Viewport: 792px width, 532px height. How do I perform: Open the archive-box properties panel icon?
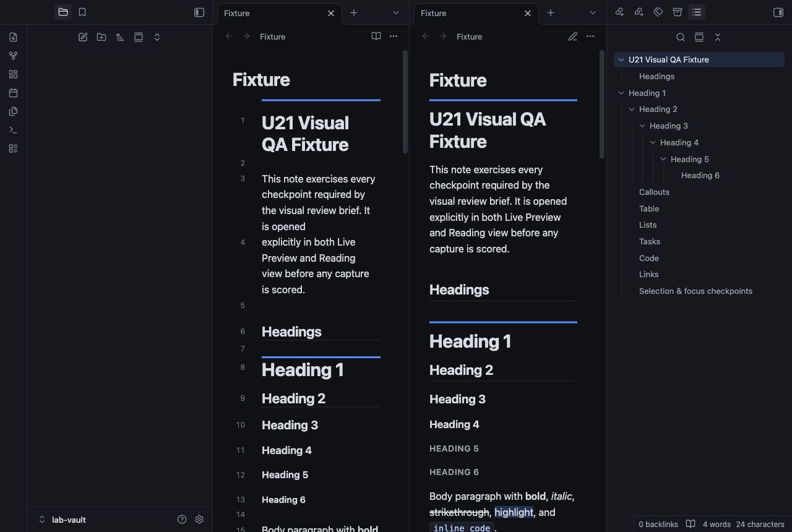click(678, 12)
